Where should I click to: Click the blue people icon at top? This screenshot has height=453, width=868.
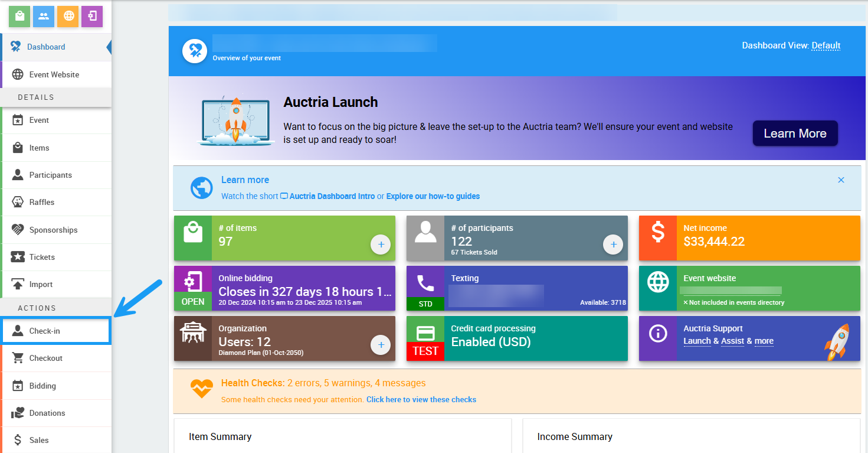tap(44, 17)
